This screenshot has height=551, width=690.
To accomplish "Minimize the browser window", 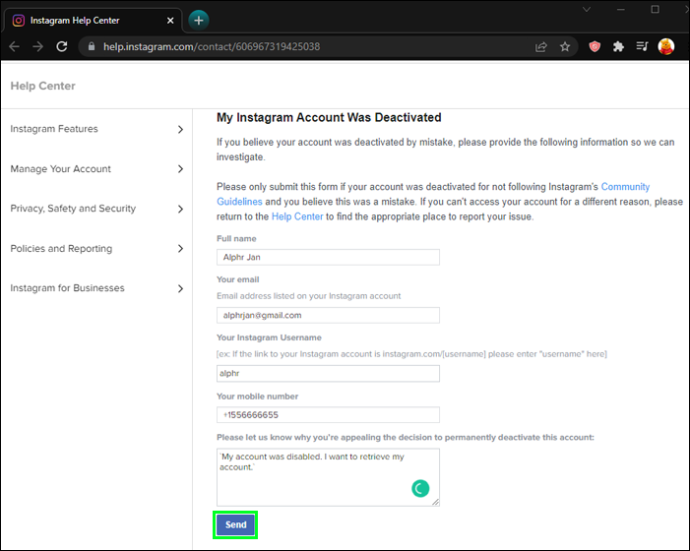I will pyautogui.click(x=621, y=9).
